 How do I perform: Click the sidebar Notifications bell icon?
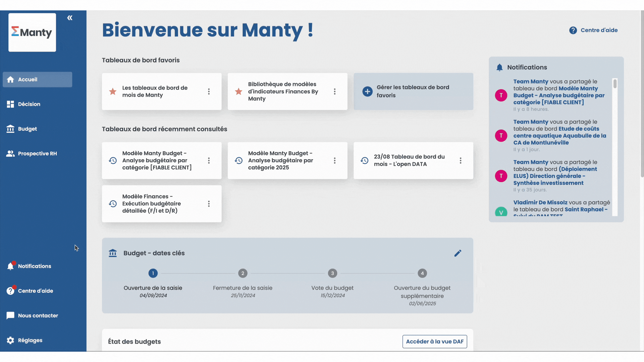click(10, 266)
